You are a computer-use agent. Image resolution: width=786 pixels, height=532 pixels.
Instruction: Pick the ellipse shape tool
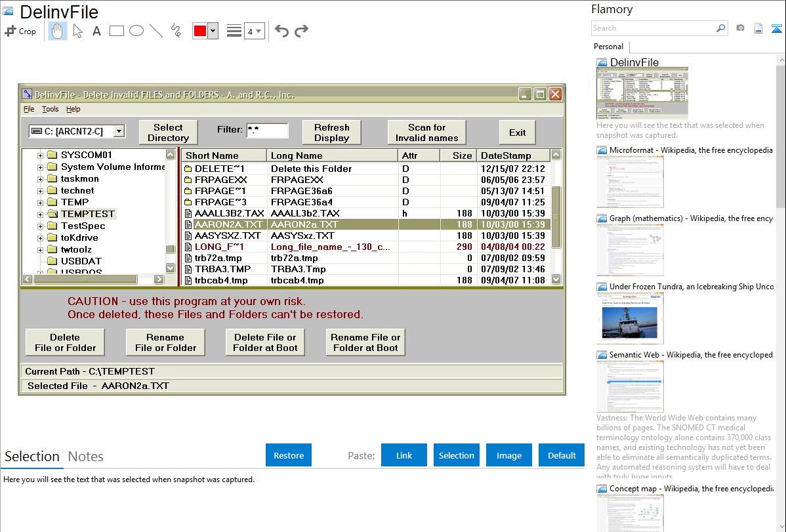(x=136, y=31)
